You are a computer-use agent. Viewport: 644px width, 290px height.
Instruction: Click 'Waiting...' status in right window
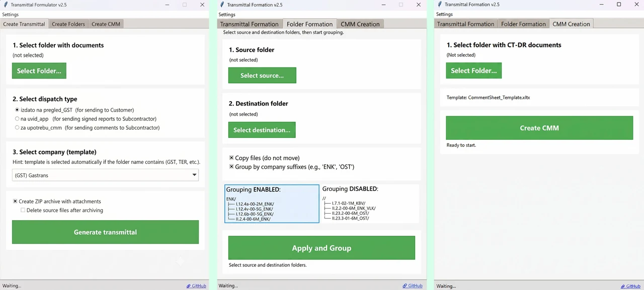tap(446, 286)
